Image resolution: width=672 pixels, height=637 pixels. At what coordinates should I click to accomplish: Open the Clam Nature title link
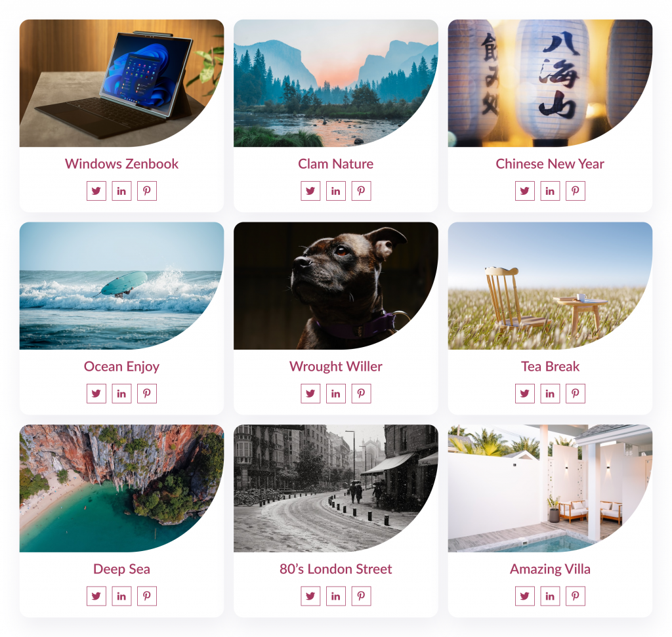click(335, 163)
